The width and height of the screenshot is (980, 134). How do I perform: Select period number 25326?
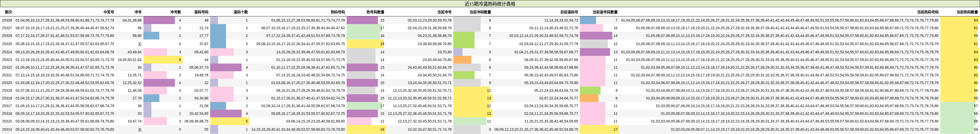(7, 36)
